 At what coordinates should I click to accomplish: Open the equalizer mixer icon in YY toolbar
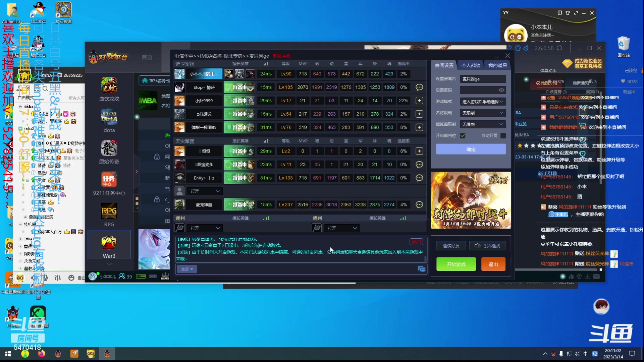(x=58, y=278)
